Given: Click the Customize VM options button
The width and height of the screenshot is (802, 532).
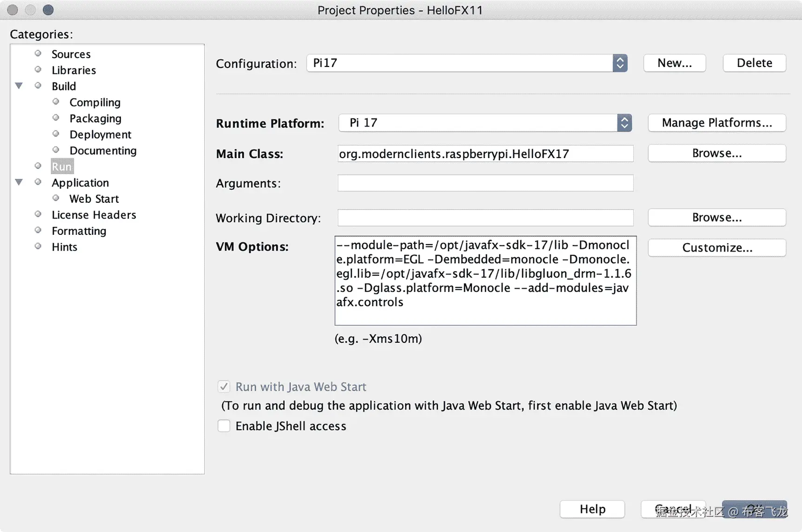Looking at the screenshot, I should [716, 247].
